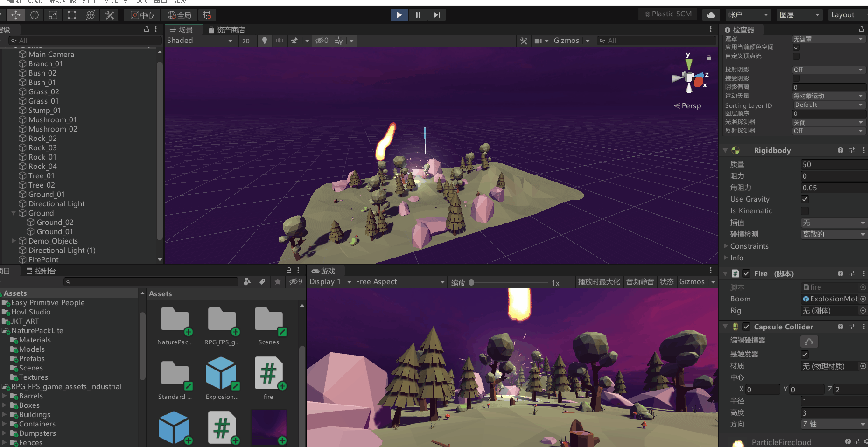Image resolution: width=868 pixels, height=447 pixels.
Task: Switch to the 控制台 Console tab
Action: tap(41, 271)
